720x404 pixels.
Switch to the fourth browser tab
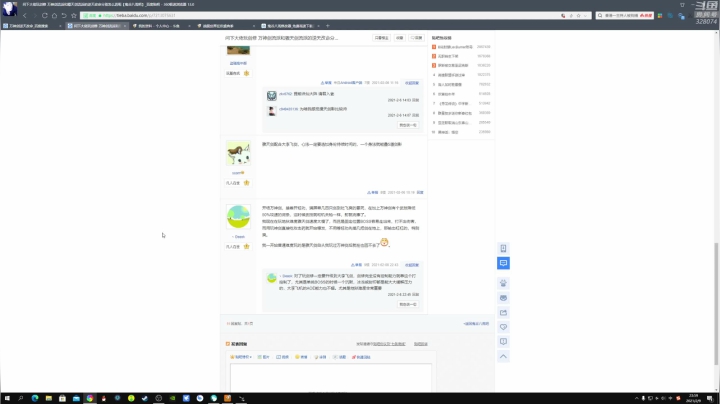pos(224,26)
